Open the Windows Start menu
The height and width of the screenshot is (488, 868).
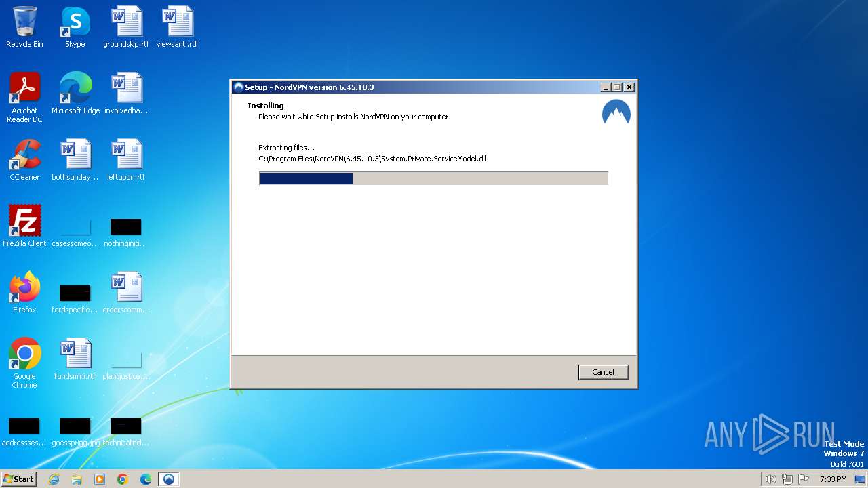click(x=19, y=479)
